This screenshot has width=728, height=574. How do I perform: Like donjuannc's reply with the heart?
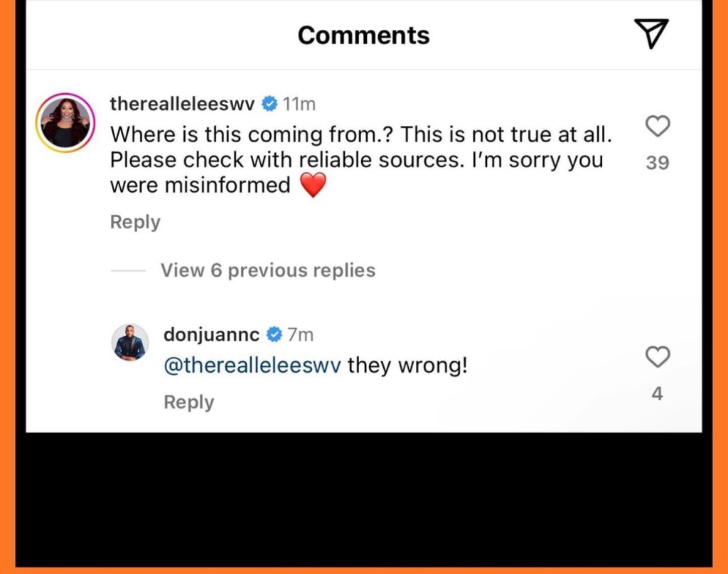click(658, 356)
